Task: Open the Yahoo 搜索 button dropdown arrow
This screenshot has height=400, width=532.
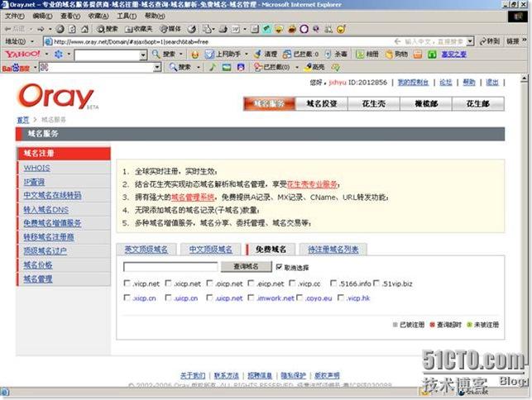Action: pos(181,54)
